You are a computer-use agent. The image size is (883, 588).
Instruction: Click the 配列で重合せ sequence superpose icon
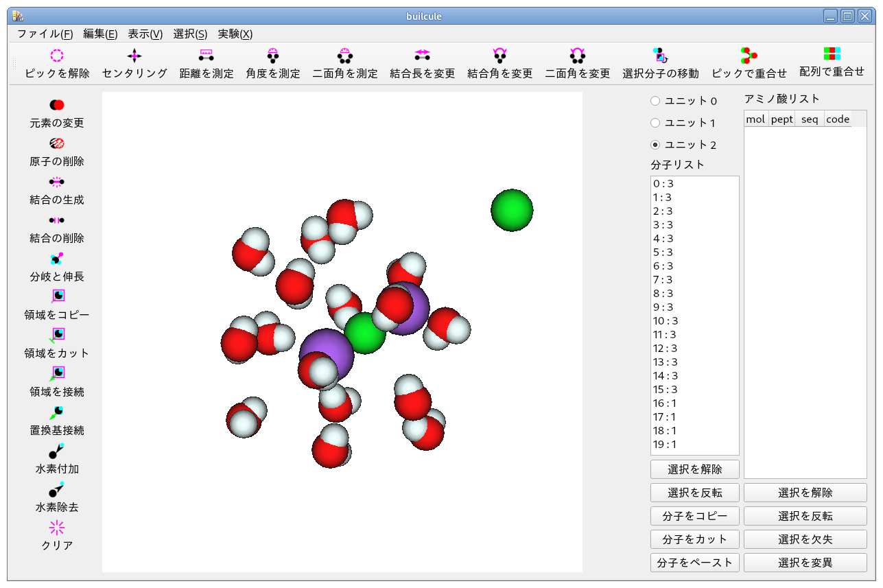click(832, 55)
